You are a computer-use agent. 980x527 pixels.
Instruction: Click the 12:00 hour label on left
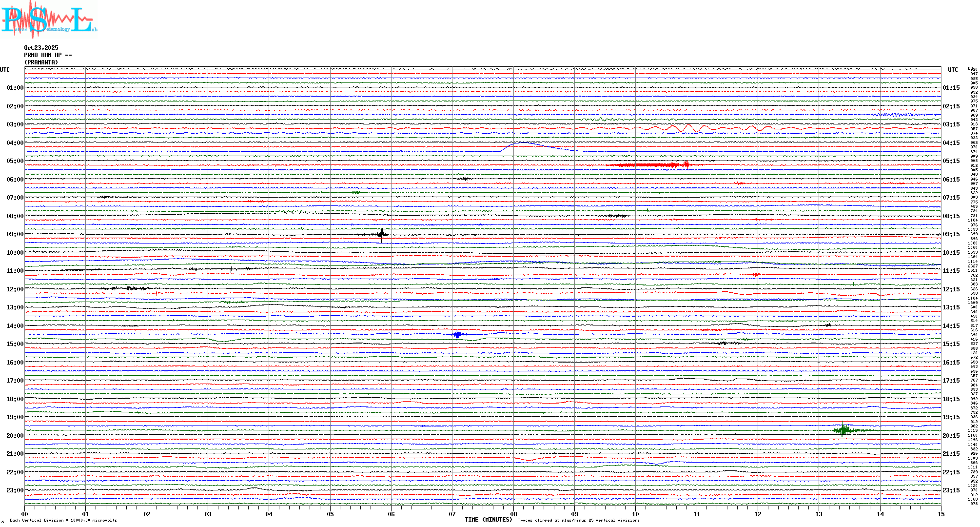(x=15, y=289)
